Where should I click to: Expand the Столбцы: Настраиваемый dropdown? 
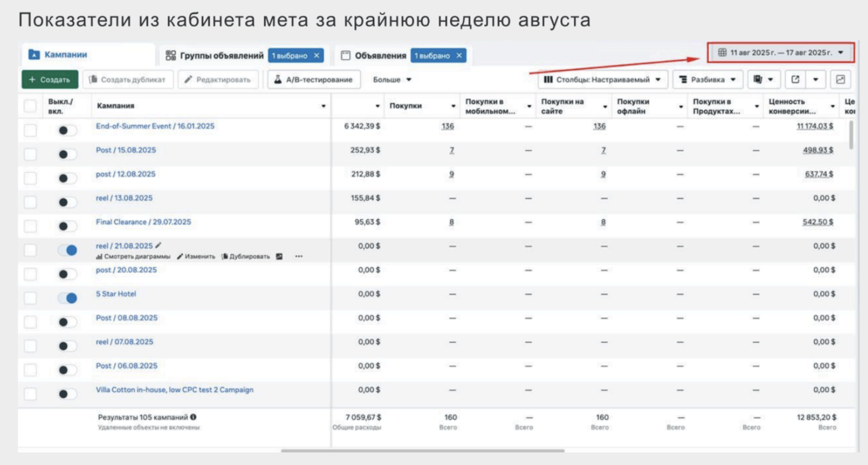coord(603,79)
